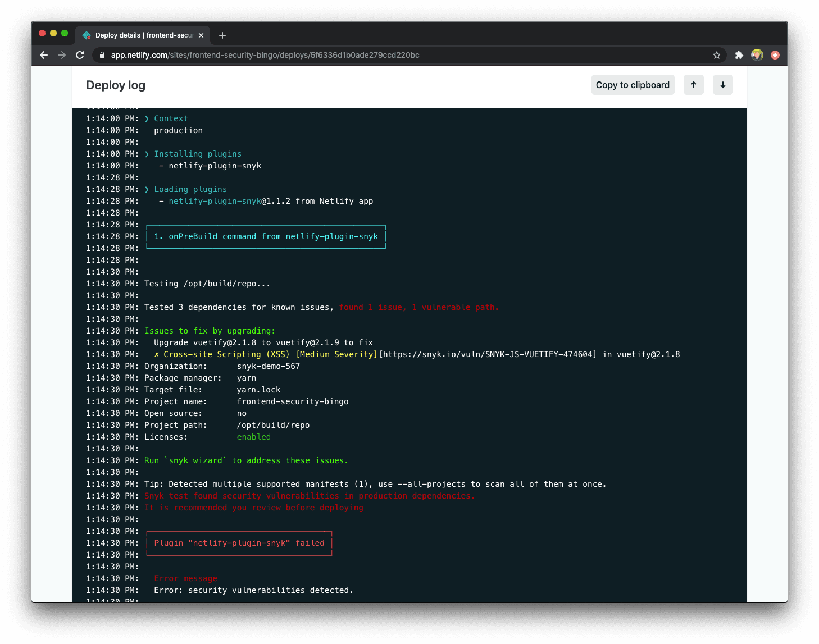Click the organization value "snyk-demo-567"

tap(269, 366)
